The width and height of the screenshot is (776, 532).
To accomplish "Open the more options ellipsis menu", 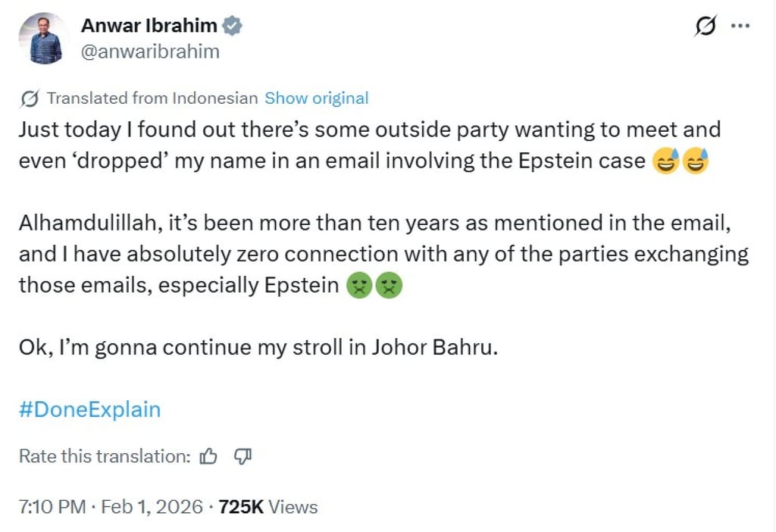I will point(740,25).
